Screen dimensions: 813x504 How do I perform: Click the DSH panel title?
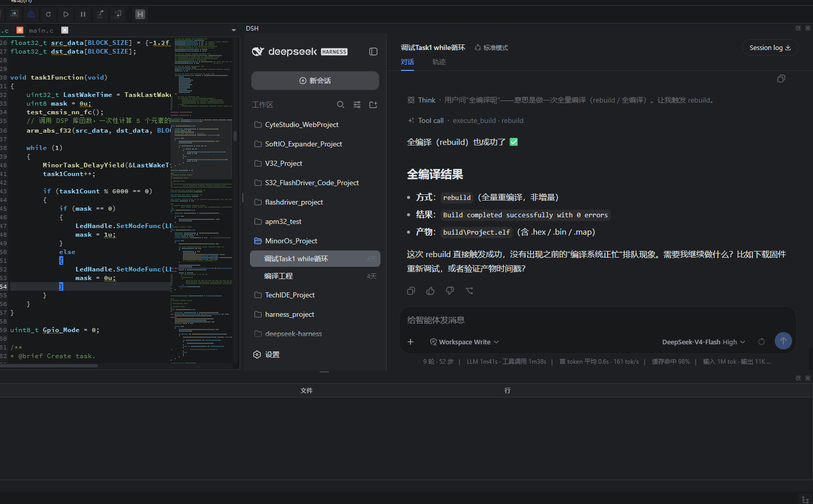coord(252,28)
